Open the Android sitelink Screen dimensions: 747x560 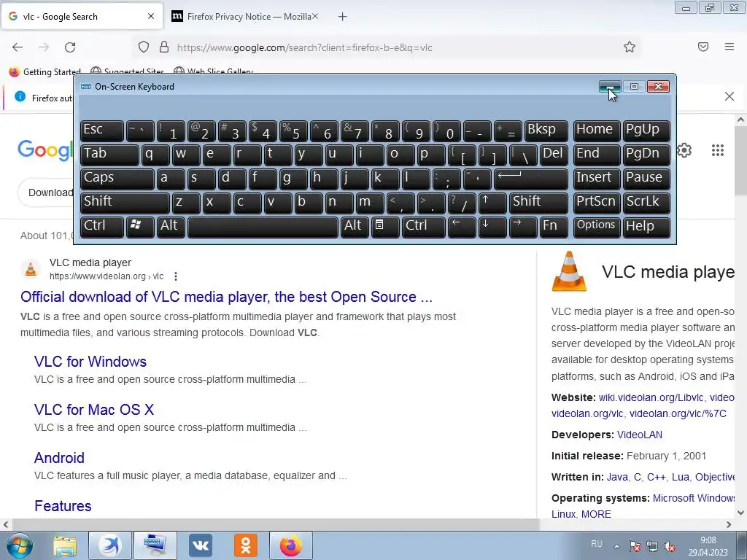[x=59, y=458]
